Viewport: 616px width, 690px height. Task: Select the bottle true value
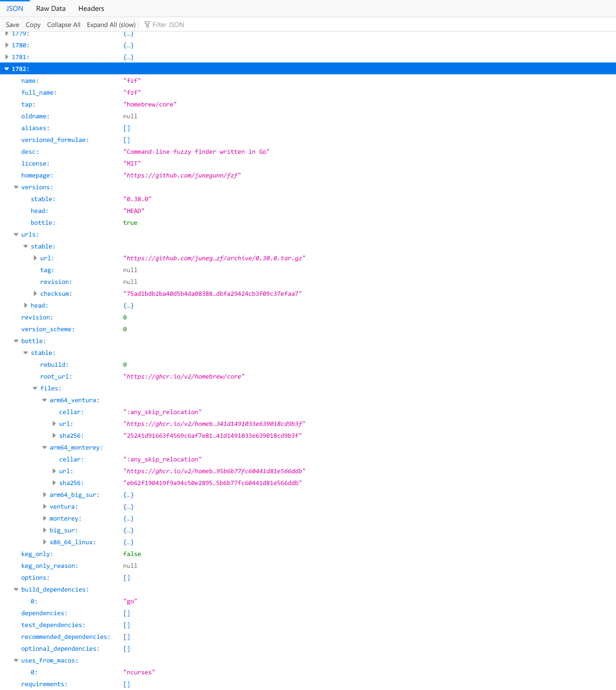point(130,222)
